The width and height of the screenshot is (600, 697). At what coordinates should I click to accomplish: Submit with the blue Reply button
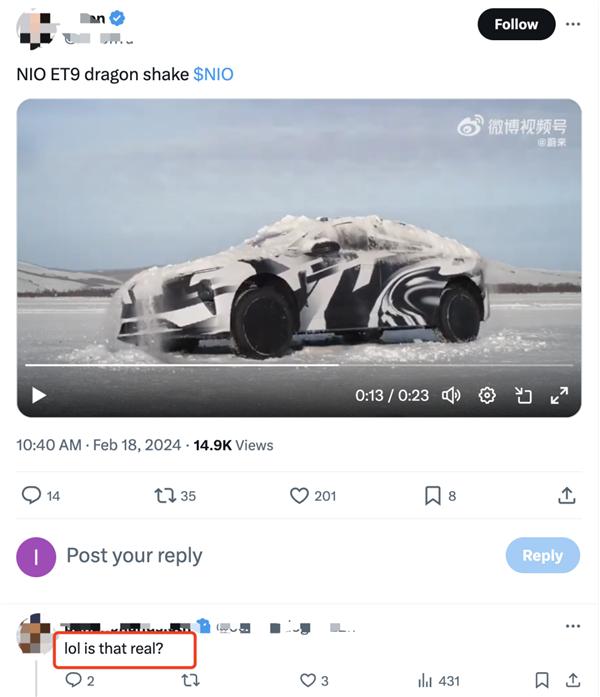pos(542,556)
